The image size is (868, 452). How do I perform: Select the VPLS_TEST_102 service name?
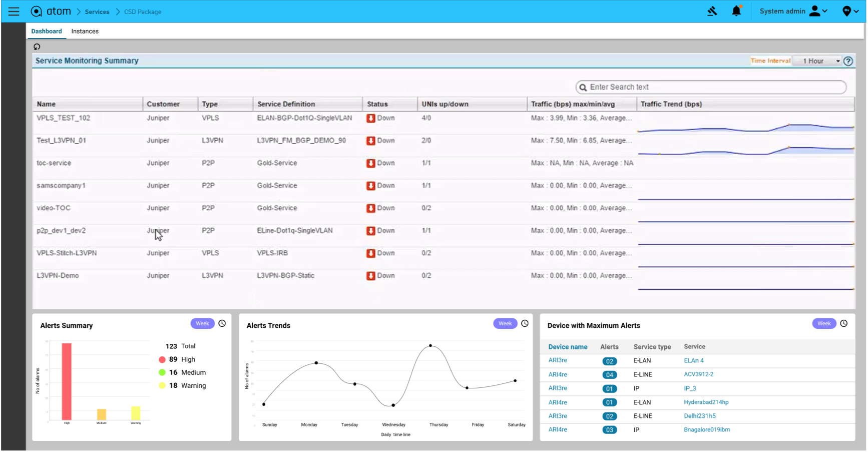click(x=63, y=118)
